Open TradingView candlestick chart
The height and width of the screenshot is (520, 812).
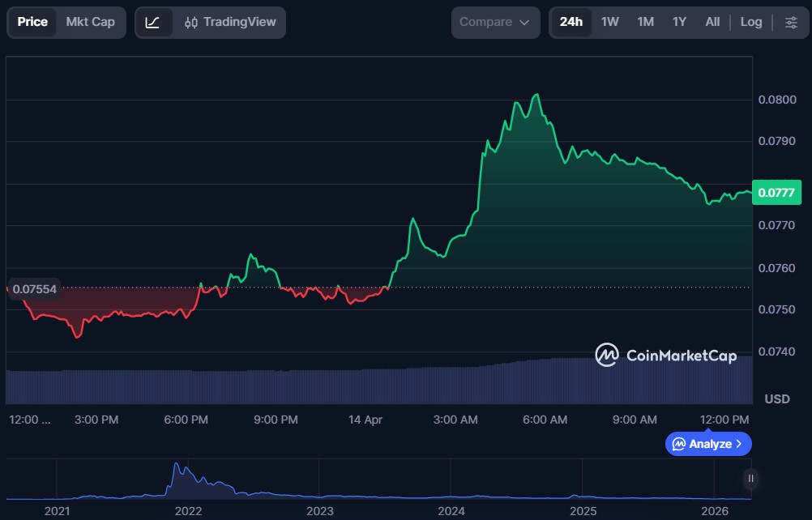coord(230,22)
